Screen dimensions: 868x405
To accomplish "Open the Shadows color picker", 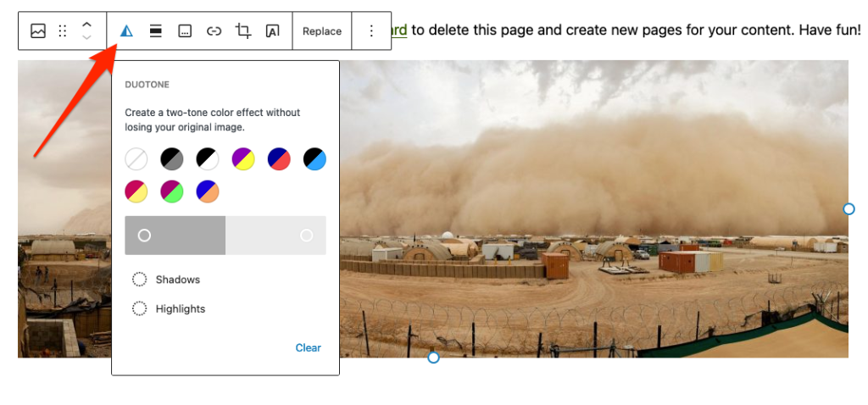I will click(x=166, y=280).
